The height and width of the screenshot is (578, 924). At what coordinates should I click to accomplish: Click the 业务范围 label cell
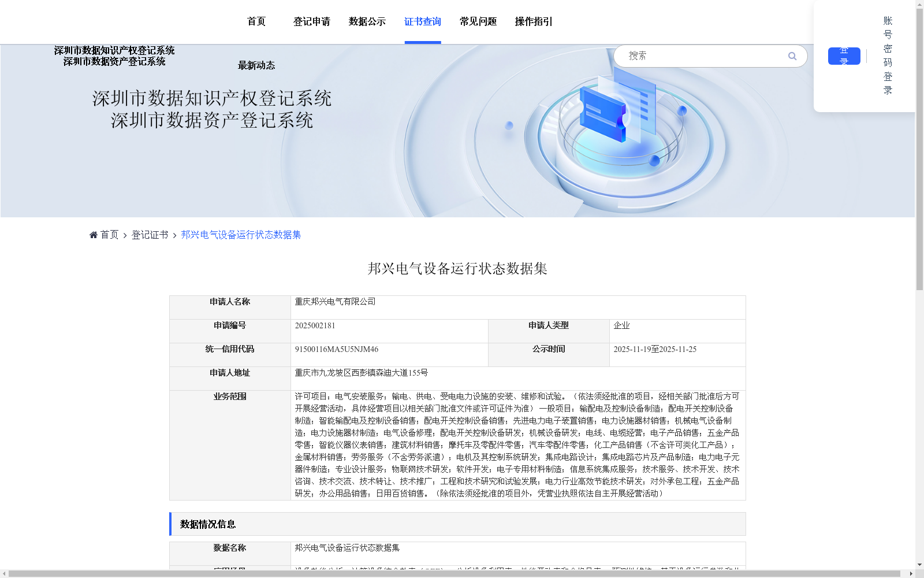tap(230, 445)
